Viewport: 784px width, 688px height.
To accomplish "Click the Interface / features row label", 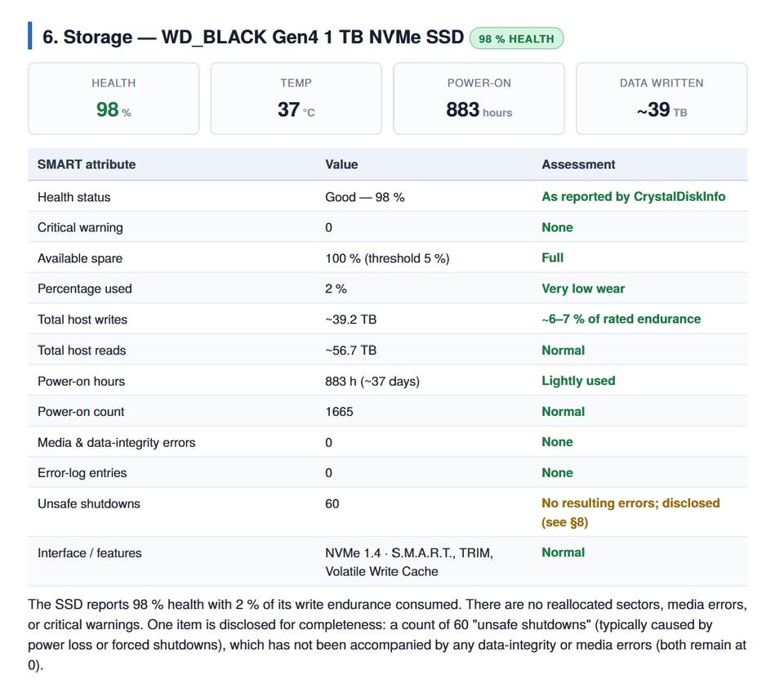I will tap(90, 553).
